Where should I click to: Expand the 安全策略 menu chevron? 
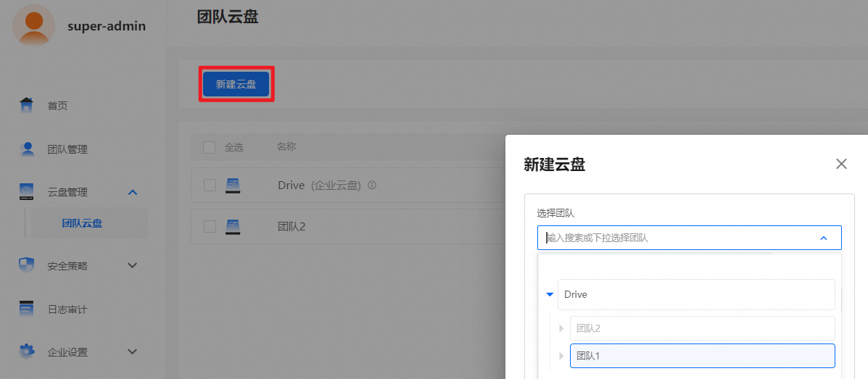click(132, 265)
